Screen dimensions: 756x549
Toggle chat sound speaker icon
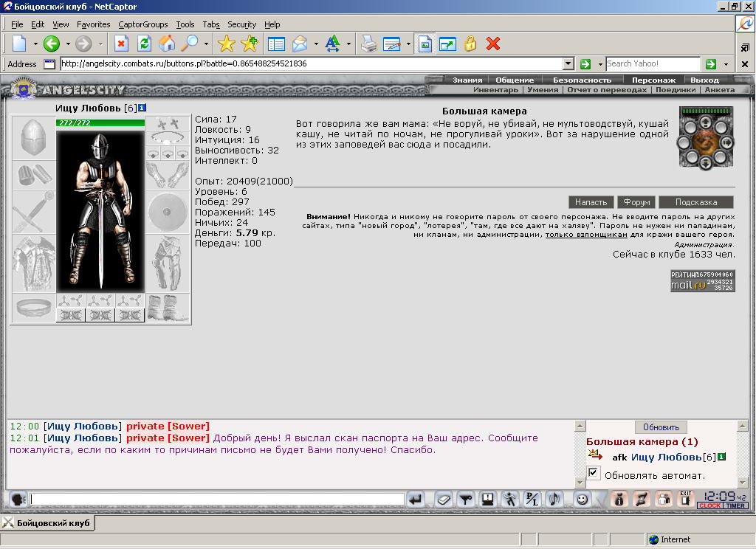(x=554, y=500)
